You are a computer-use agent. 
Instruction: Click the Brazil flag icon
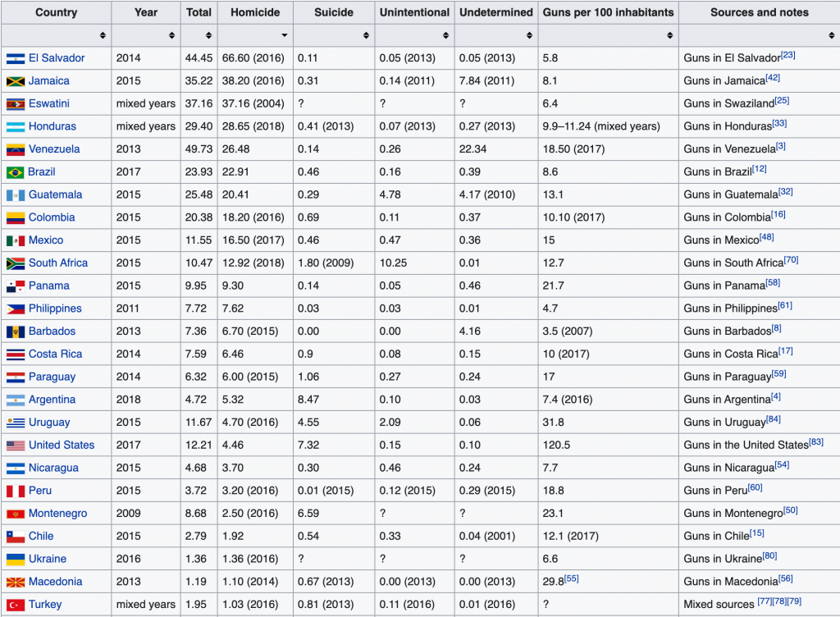click(16, 172)
